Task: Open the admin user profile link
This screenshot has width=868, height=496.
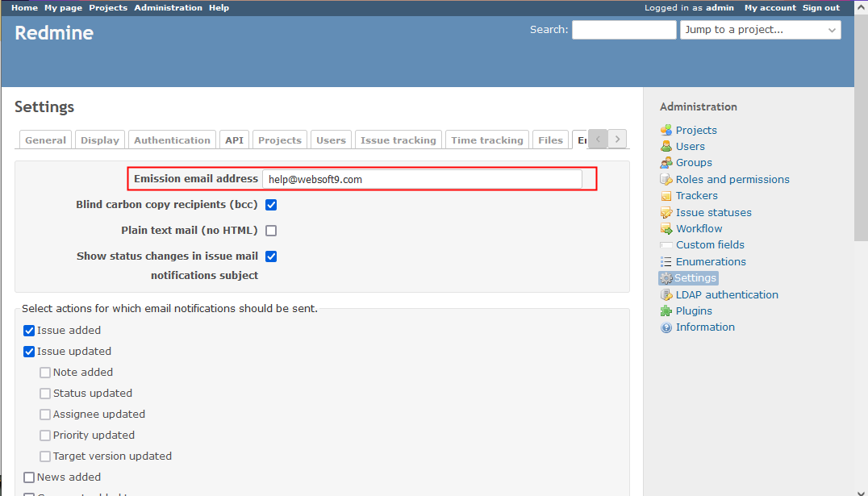Action: click(720, 8)
